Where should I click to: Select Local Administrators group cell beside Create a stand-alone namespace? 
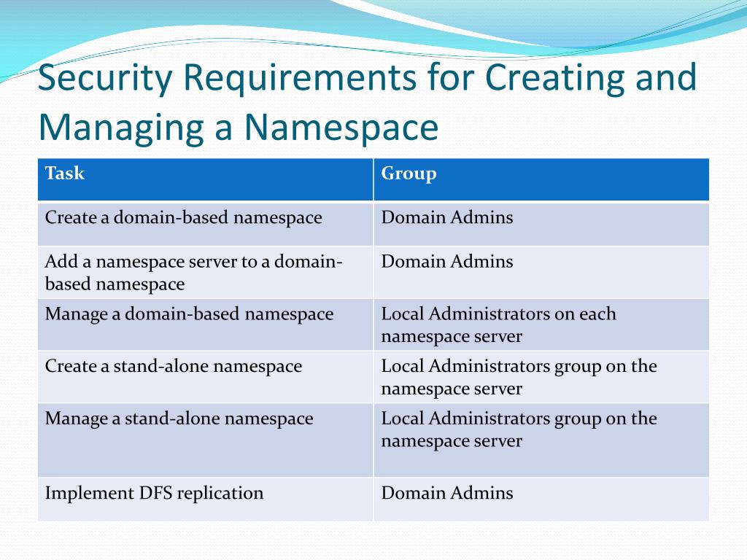[x=541, y=377]
